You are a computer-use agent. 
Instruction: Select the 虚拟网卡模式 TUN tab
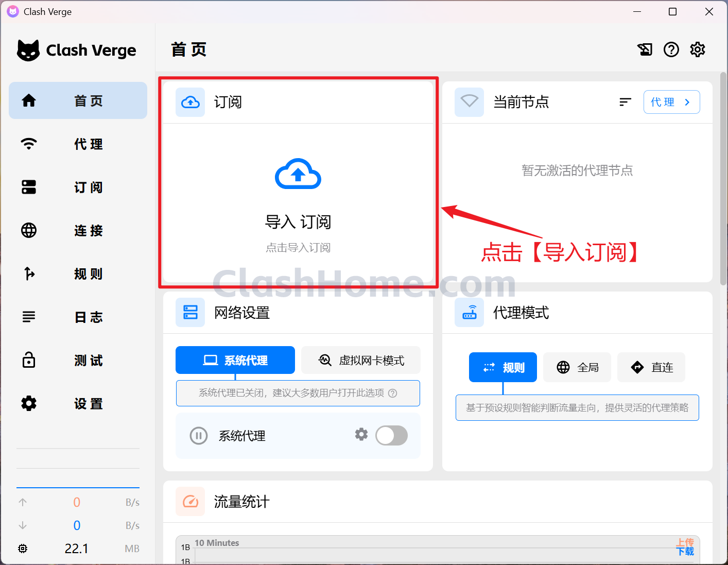click(361, 360)
